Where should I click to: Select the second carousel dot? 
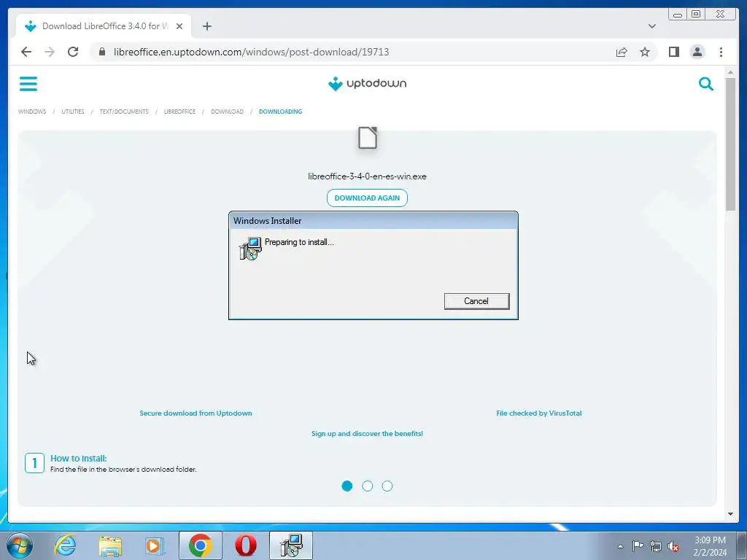[368, 486]
